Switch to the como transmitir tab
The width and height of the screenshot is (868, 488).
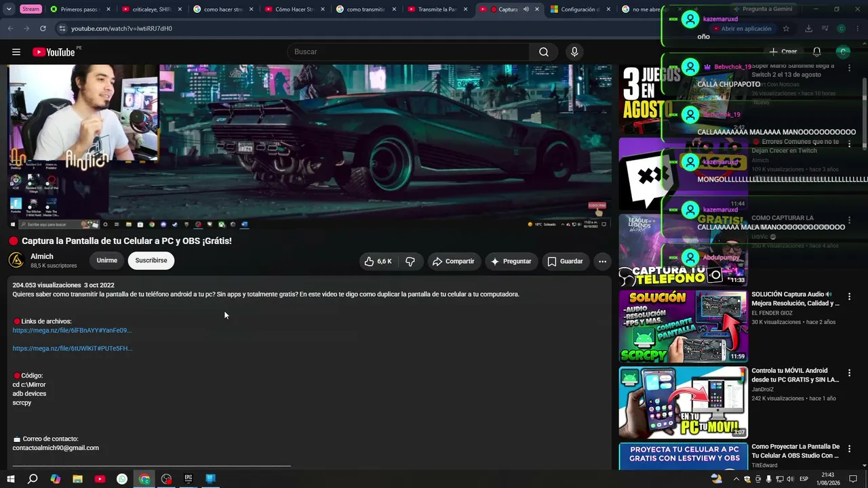pyautogui.click(x=365, y=9)
